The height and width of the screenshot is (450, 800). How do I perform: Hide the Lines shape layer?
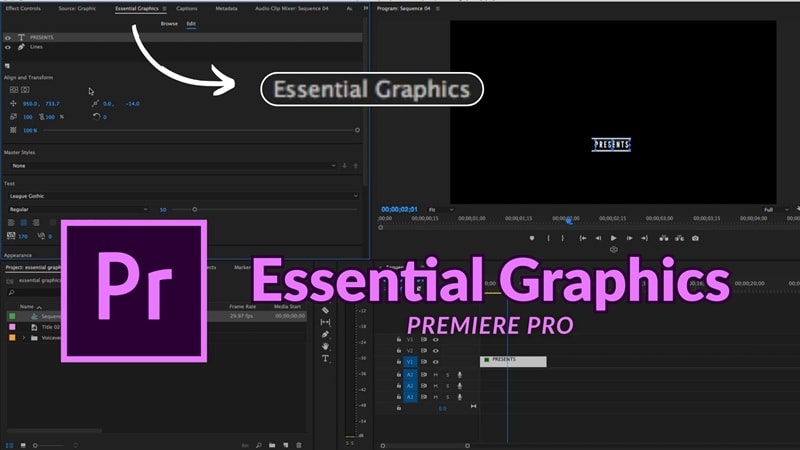tap(8, 47)
